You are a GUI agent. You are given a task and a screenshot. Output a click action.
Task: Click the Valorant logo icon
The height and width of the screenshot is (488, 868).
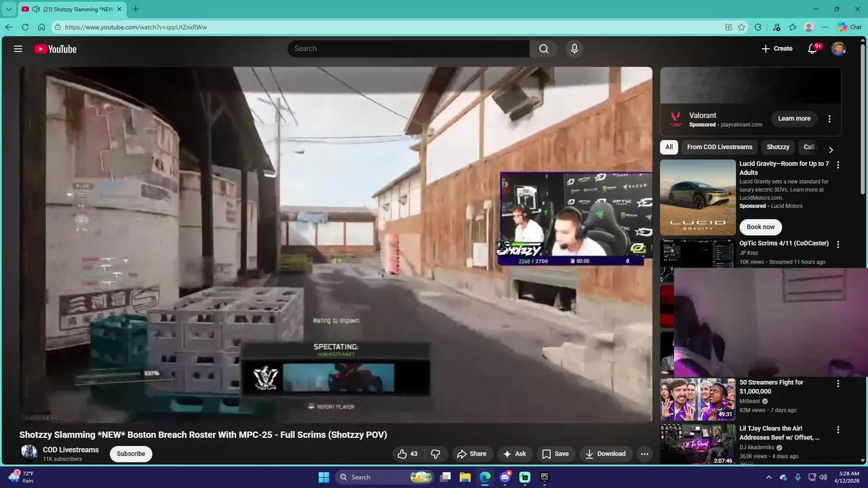675,119
